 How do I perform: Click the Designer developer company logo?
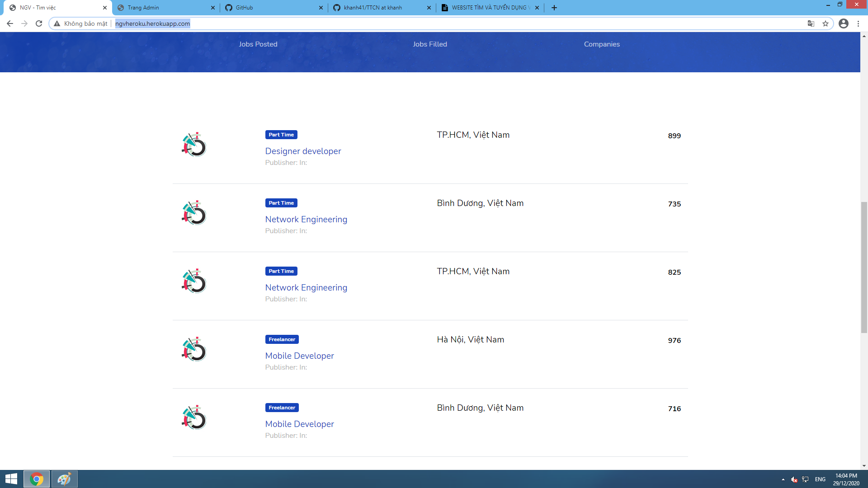pyautogui.click(x=194, y=145)
